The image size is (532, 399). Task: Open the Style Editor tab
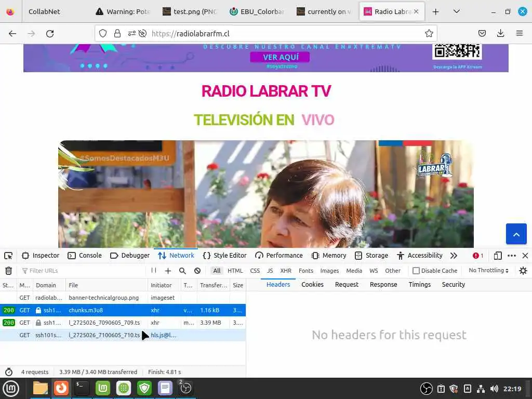224,256
